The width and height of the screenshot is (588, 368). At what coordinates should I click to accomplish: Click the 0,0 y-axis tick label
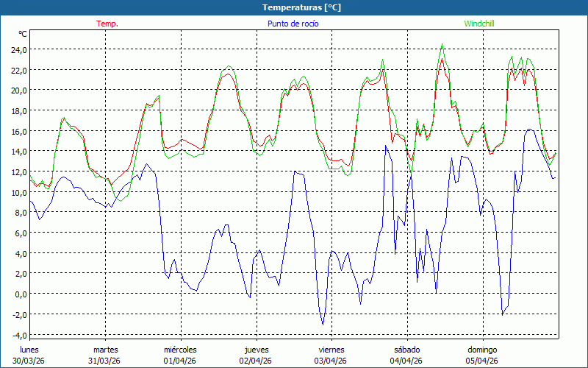coord(20,294)
